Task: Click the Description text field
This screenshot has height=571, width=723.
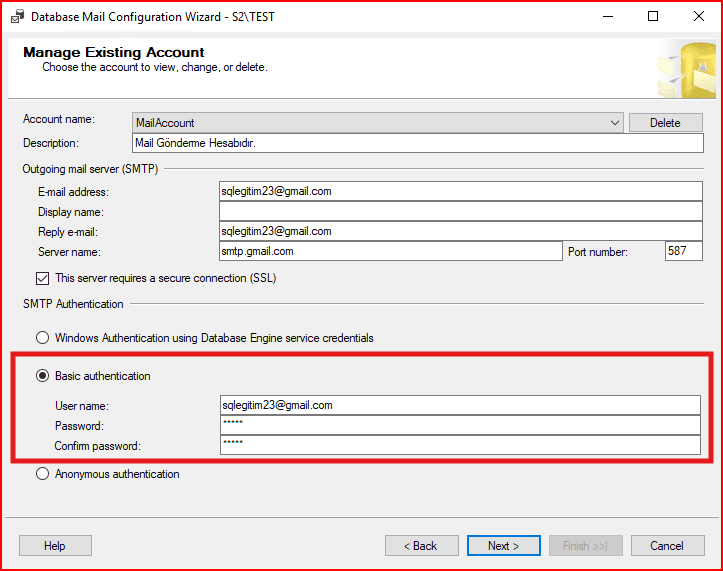Action: pyautogui.click(x=417, y=143)
